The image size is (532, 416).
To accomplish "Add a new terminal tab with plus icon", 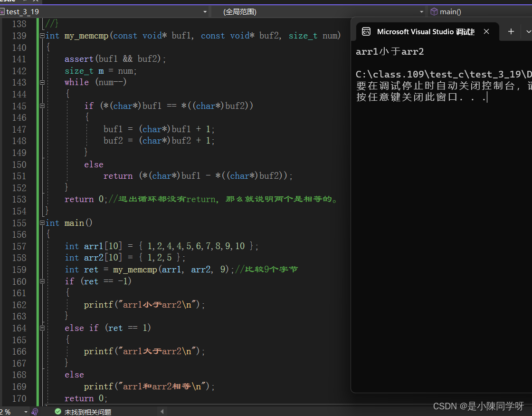I will point(511,32).
